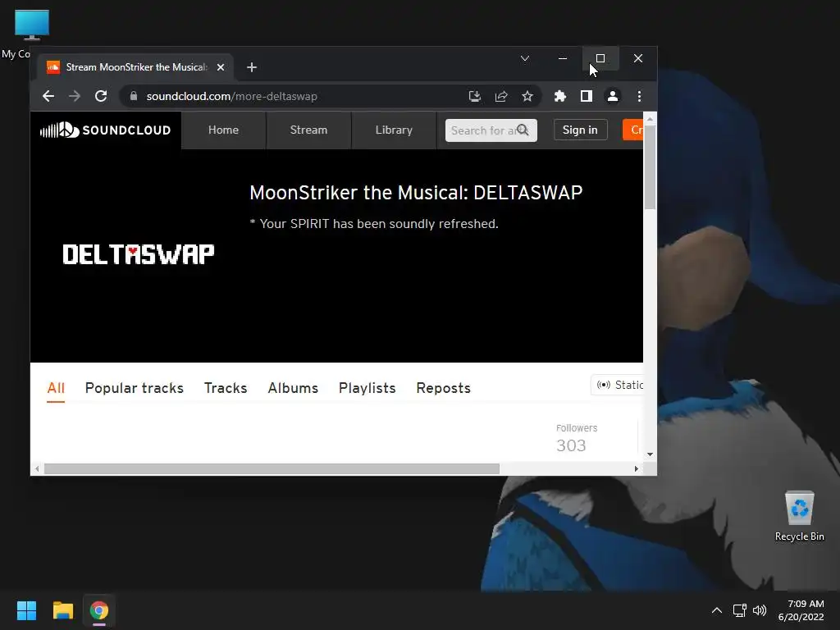Image resolution: width=840 pixels, height=630 pixels.
Task: Click the orange Create account button
Action: [x=633, y=130]
